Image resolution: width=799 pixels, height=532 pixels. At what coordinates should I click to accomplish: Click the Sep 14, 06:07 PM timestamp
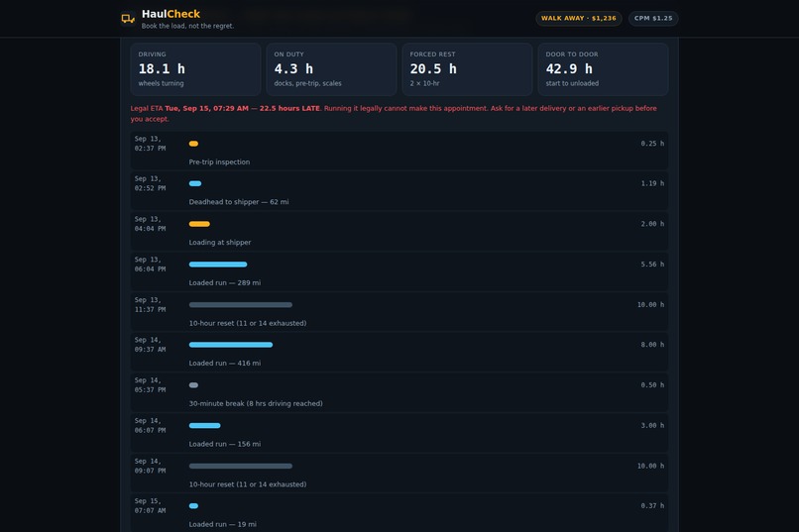pyautogui.click(x=151, y=426)
